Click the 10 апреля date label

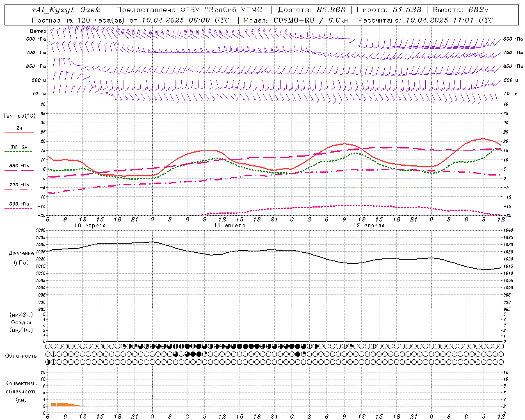click(x=90, y=226)
